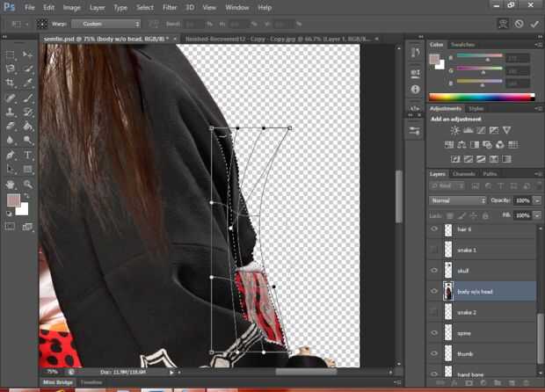
Task: Open the Warp Custom preset dropdown
Action: tap(106, 24)
